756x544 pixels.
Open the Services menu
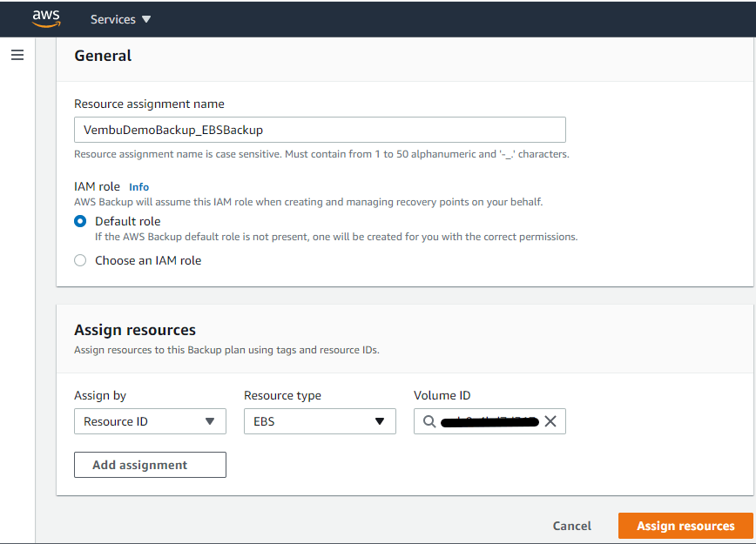(114, 18)
